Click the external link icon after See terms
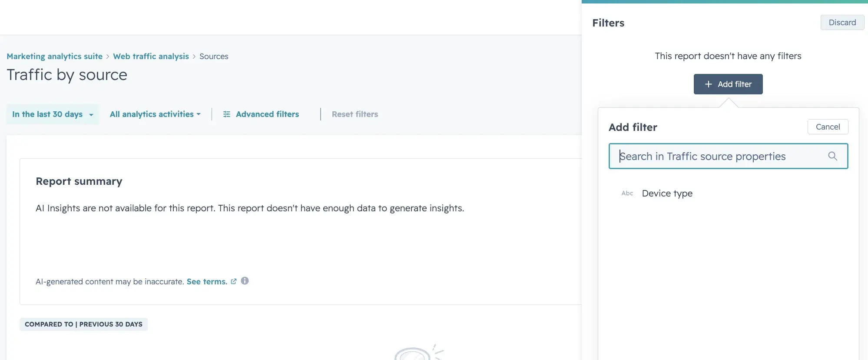The height and width of the screenshot is (360, 868). pos(234,281)
